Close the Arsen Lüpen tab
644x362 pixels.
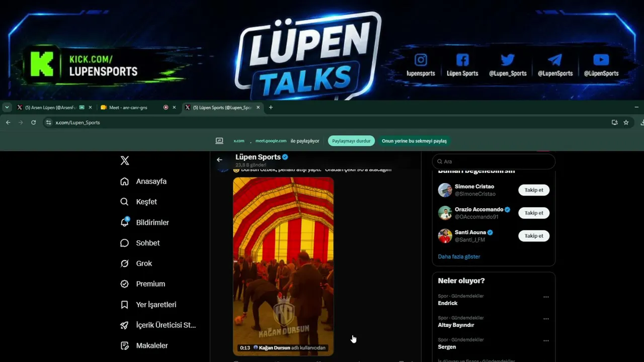point(91,108)
